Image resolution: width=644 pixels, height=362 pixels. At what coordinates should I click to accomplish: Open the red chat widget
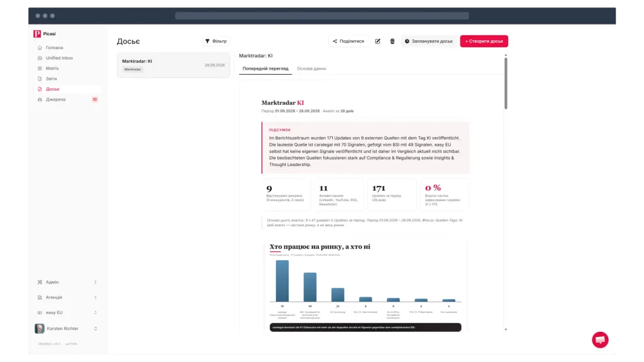pos(600,340)
